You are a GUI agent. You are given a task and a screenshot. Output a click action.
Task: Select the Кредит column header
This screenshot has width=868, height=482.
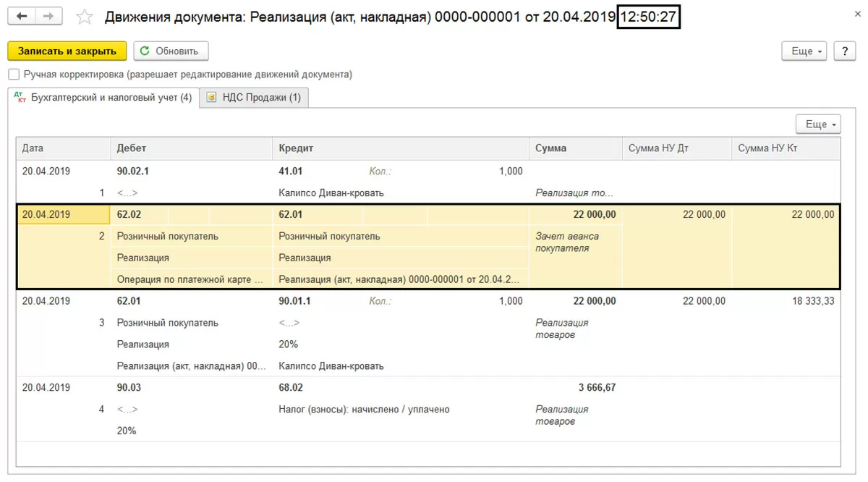296,148
